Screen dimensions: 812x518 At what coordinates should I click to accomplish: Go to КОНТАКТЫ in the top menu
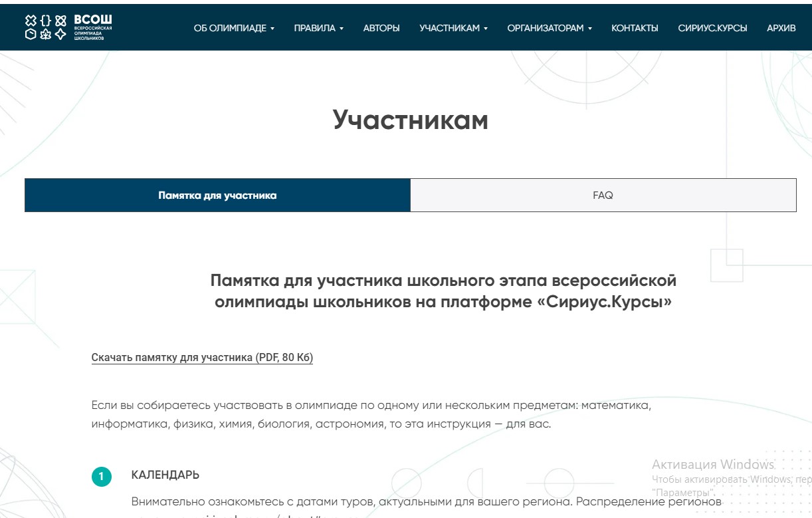635,28
